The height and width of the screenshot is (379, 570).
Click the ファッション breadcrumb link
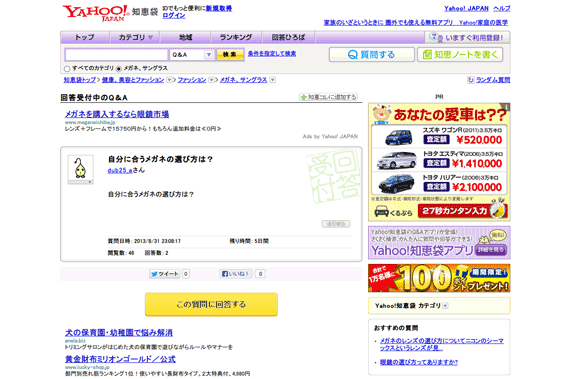[x=192, y=80]
